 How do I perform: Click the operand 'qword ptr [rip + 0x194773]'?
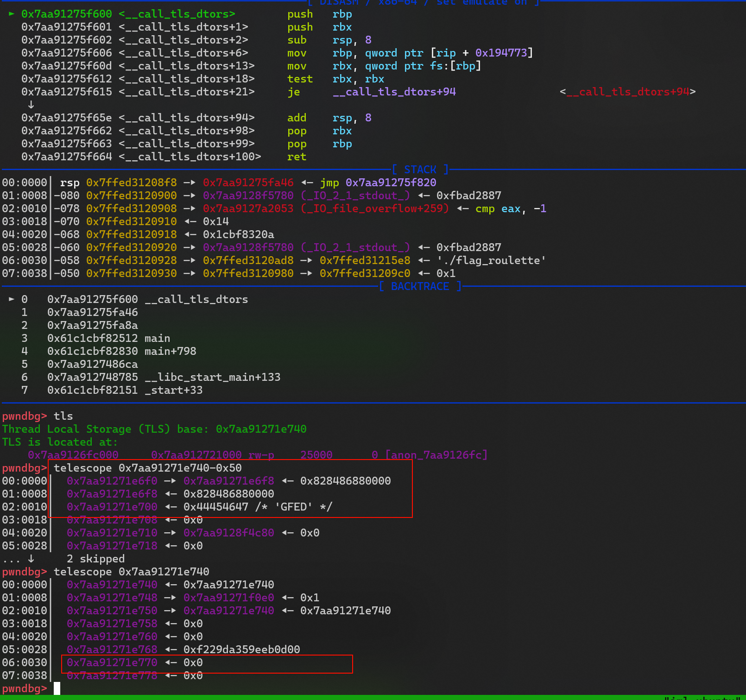449,53
